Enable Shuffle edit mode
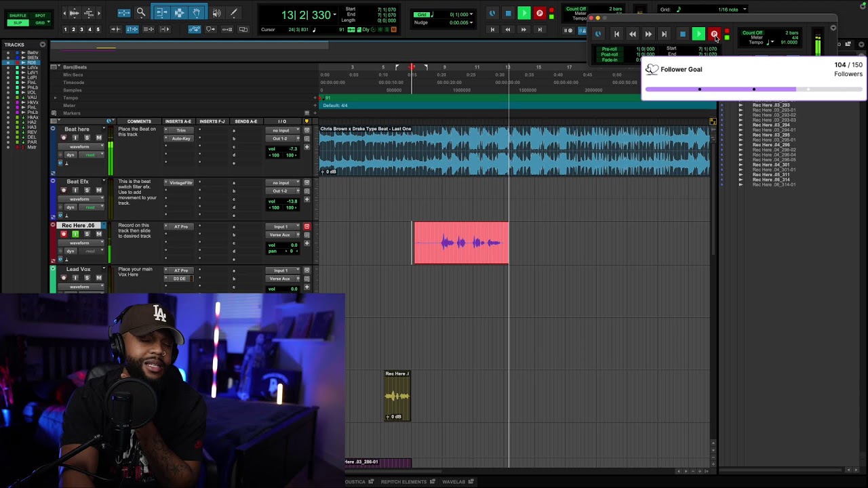This screenshot has width=868, height=488. point(18,16)
